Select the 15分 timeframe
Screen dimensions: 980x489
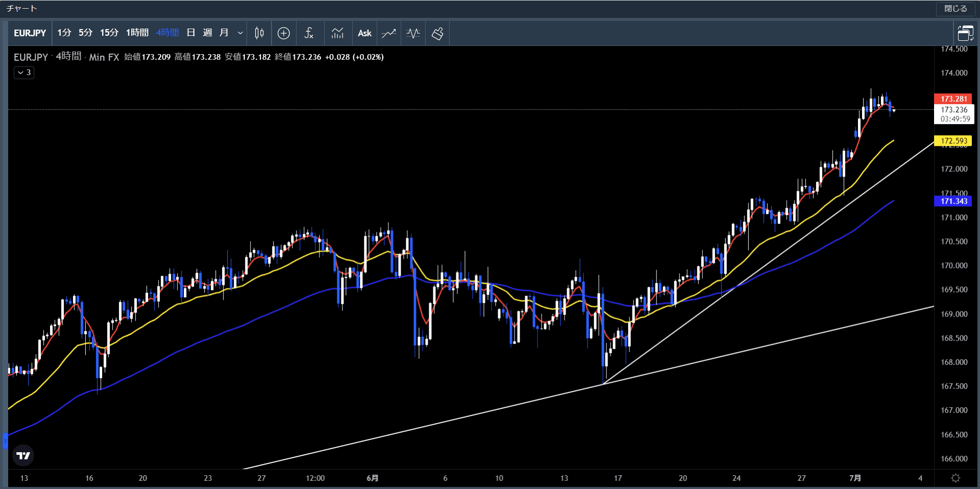[109, 33]
